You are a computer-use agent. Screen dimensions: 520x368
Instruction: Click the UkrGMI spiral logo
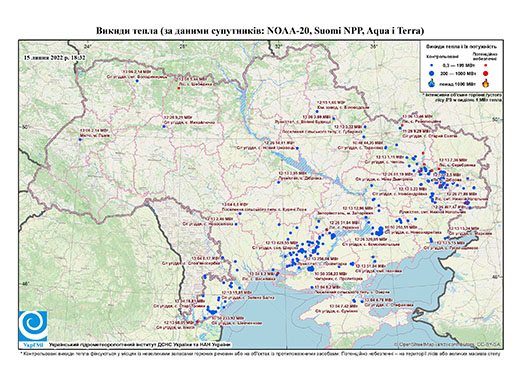pyautogui.click(x=33, y=326)
